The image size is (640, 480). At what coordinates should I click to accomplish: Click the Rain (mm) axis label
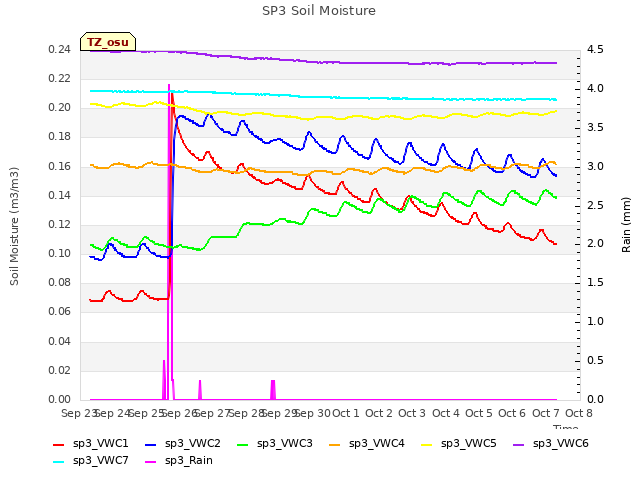click(626, 225)
